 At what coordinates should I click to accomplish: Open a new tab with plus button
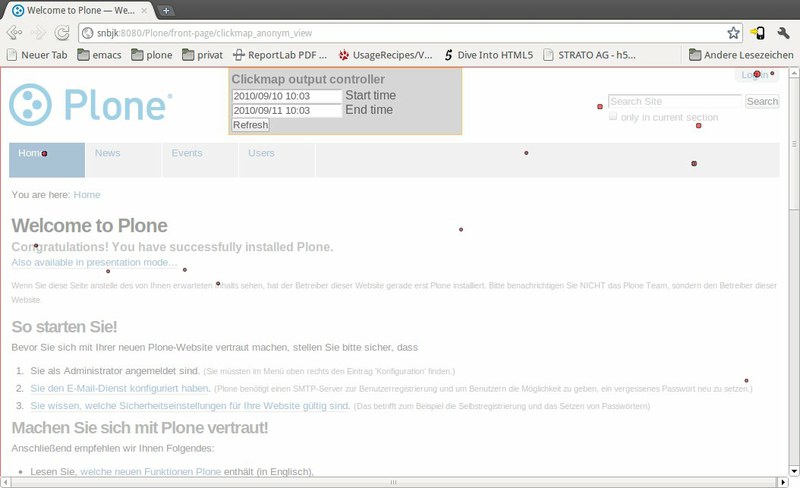point(166,10)
